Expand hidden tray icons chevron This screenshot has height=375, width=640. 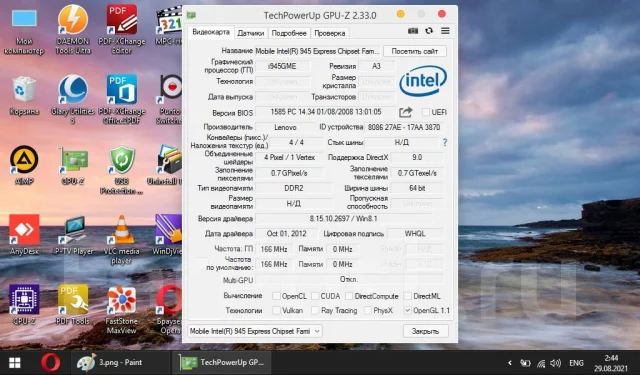click(x=509, y=363)
